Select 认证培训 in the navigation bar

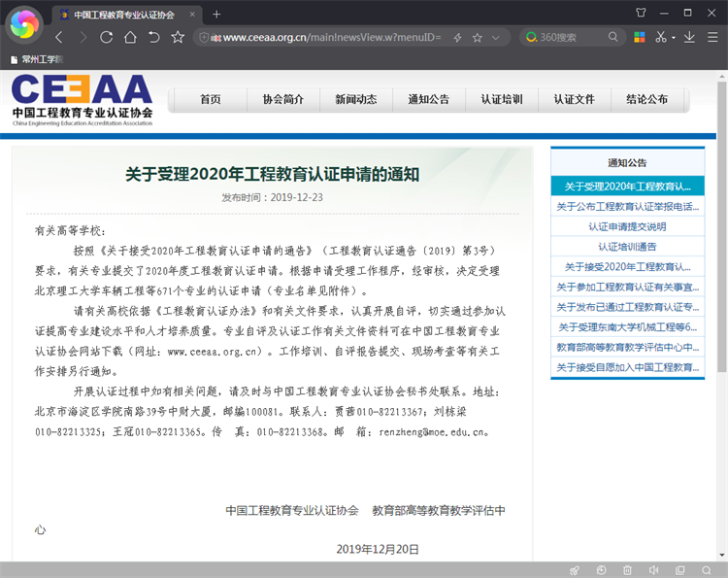(x=501, y=100)
